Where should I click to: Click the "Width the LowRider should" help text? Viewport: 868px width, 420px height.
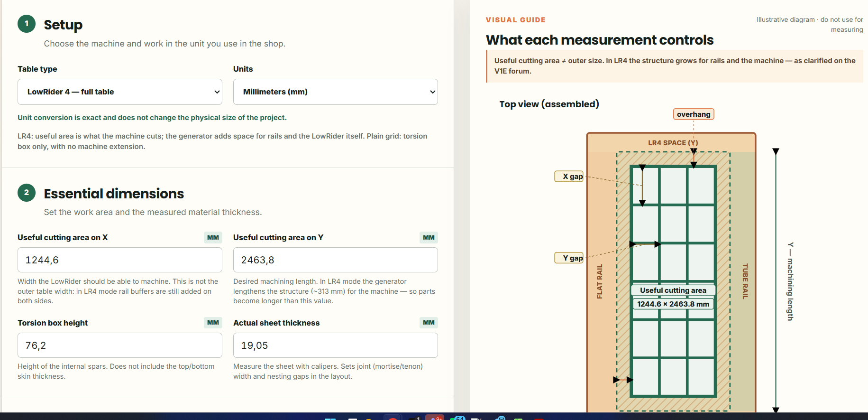[118, 291]
